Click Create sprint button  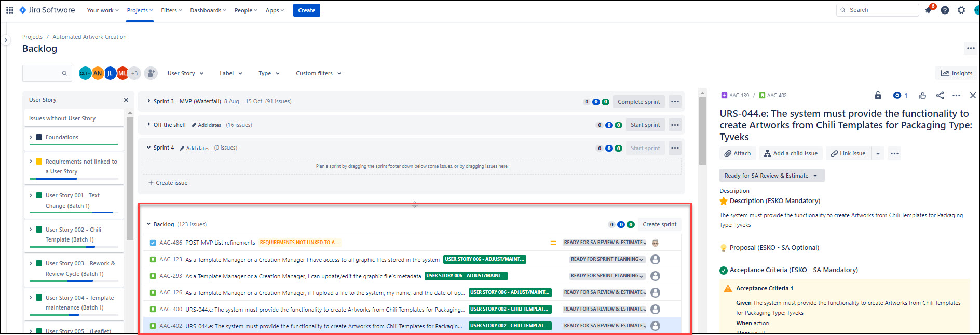659,224
